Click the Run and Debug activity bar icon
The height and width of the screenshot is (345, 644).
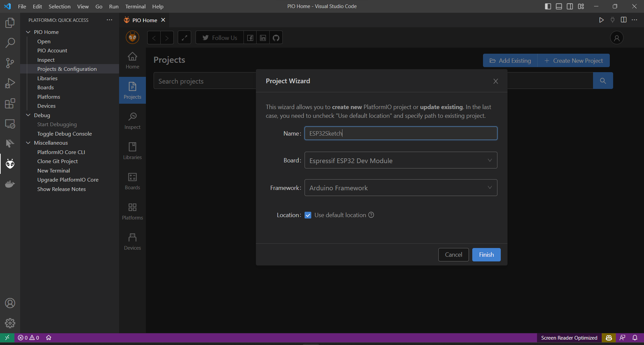coord(10,83)
